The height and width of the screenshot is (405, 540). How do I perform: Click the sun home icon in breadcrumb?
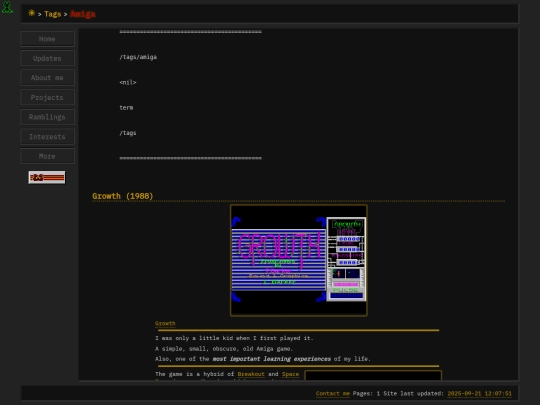click(31, 13)
